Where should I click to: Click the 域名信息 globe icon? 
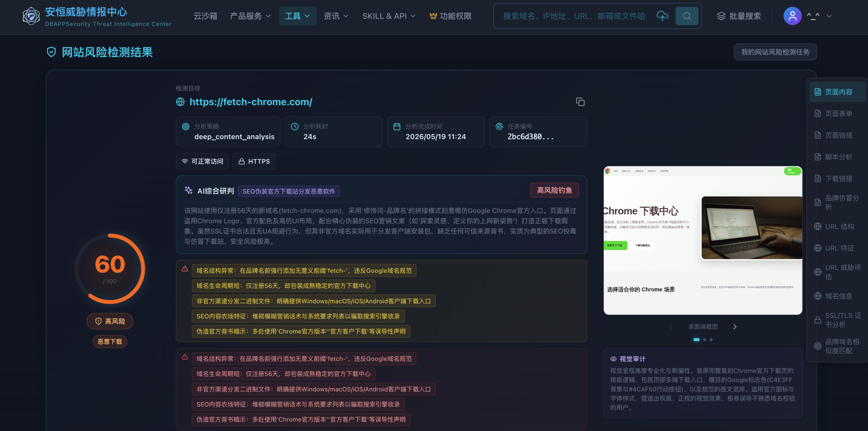pos(818,296)
